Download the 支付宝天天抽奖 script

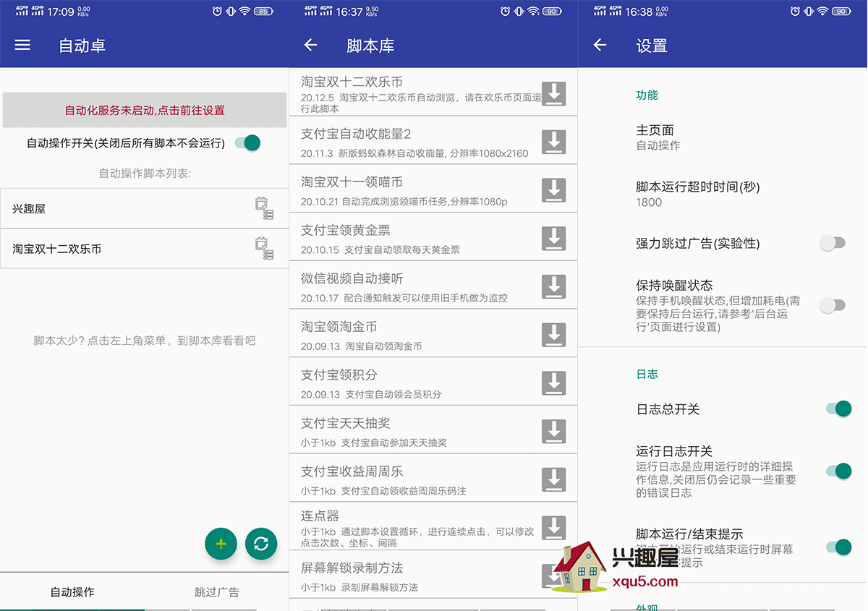554,431
